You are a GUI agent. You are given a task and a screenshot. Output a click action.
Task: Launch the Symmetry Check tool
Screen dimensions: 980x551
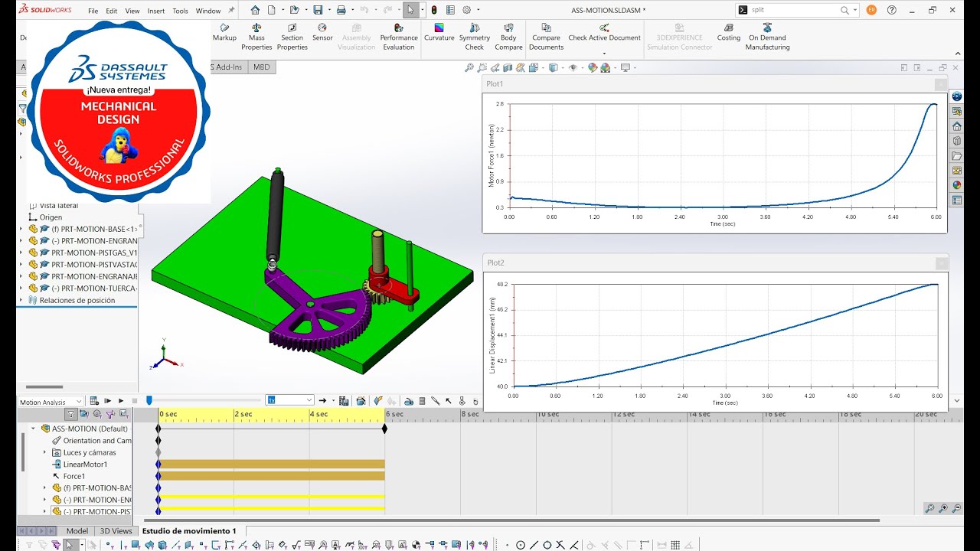(475, 37)
